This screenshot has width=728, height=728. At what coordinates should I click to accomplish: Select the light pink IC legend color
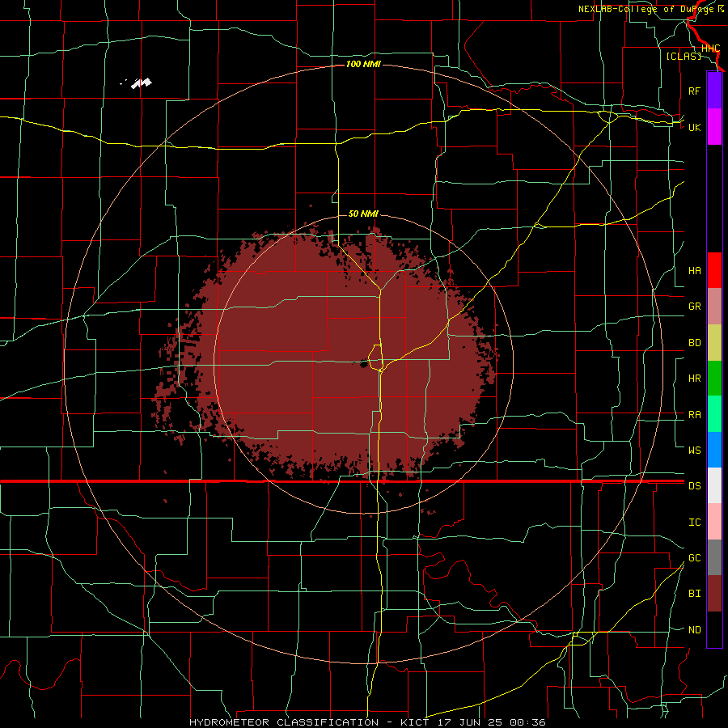click(714, 522)
